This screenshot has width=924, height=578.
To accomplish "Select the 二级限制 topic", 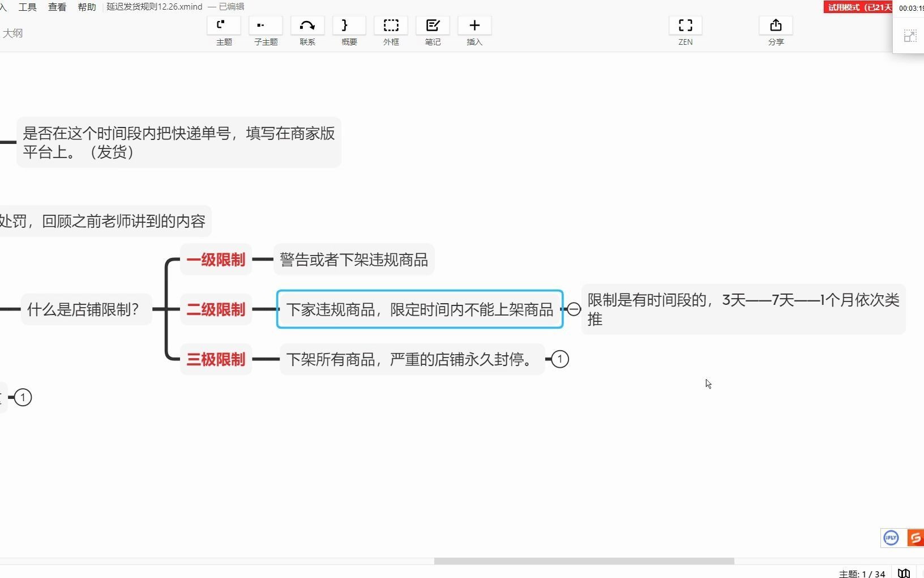I will [216, 309].
